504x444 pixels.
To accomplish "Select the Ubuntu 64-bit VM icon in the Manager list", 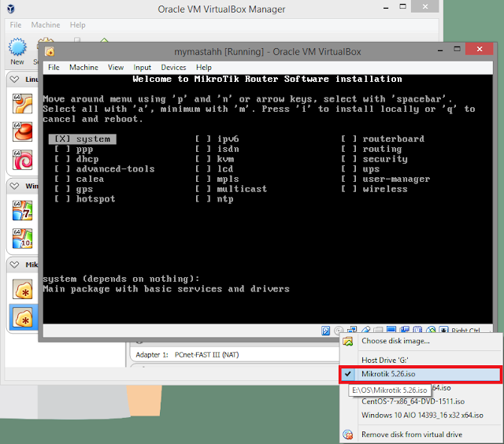I will click(23, 103).
